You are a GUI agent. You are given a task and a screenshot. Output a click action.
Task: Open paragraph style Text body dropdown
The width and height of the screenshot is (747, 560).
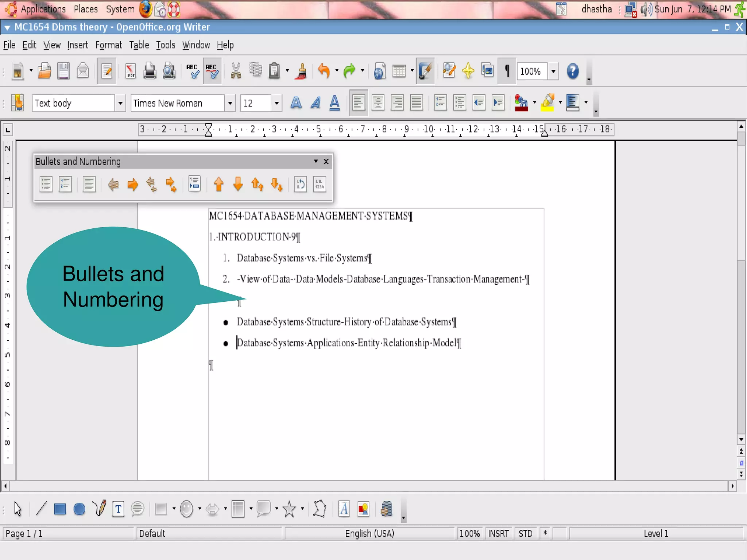click(x=120, y=103)
